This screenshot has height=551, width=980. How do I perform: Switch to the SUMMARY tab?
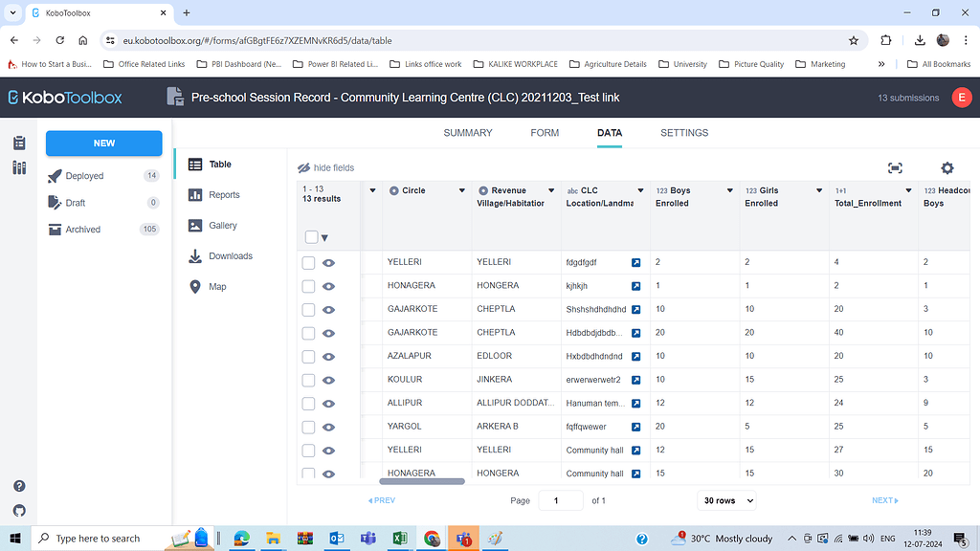(x=467, y=133)
